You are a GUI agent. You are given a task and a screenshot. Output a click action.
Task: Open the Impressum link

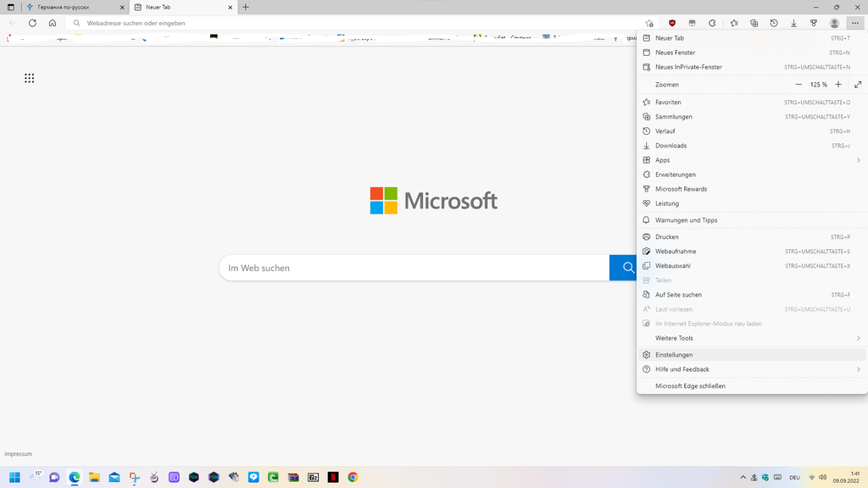coord(19,454)
